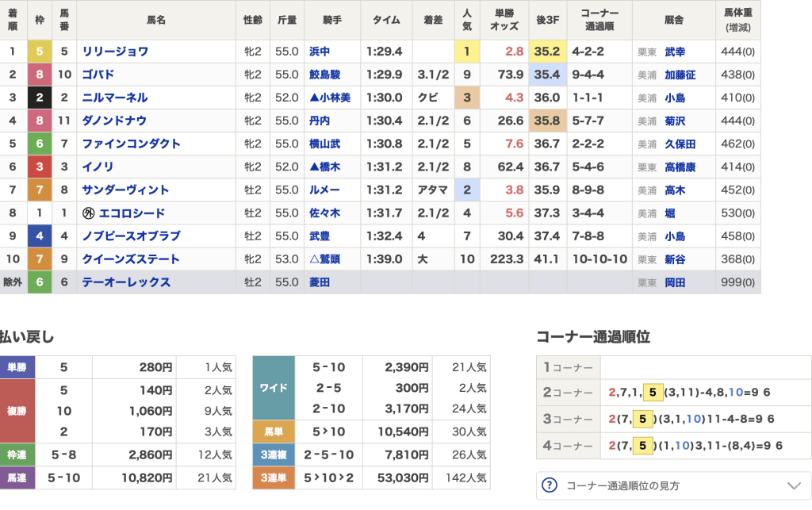
Task: Open horse サンダーヴィント link
Action: pyautogui.click(x=125, y=190)
